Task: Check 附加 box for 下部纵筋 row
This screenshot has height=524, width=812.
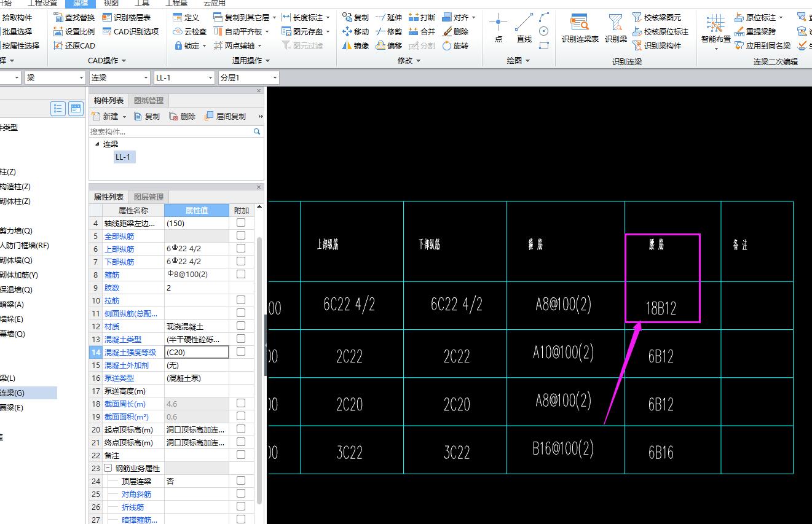Action: click(x=241, y=261)
